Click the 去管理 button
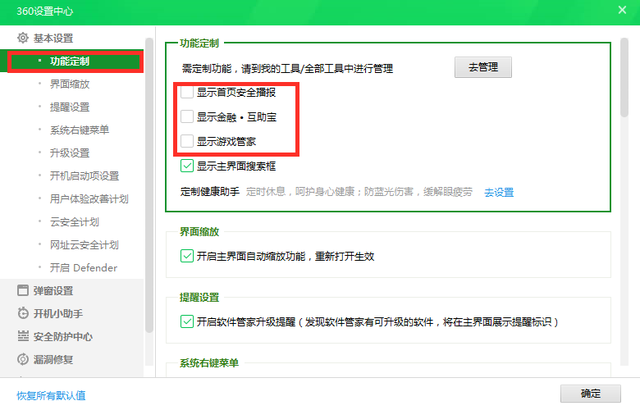This screenshot has width=640, height=410. point(483,67)
